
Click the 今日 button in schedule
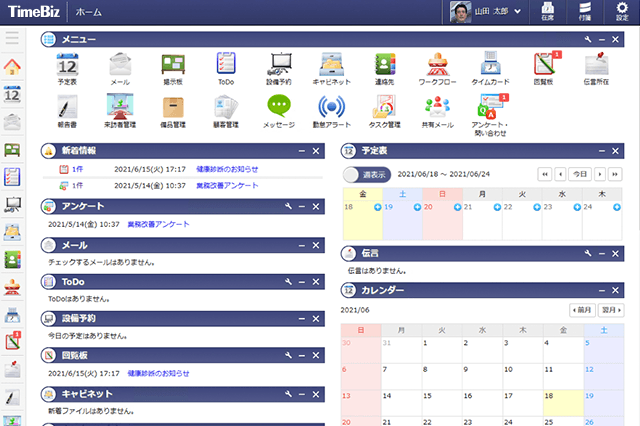tap(580, 174)
